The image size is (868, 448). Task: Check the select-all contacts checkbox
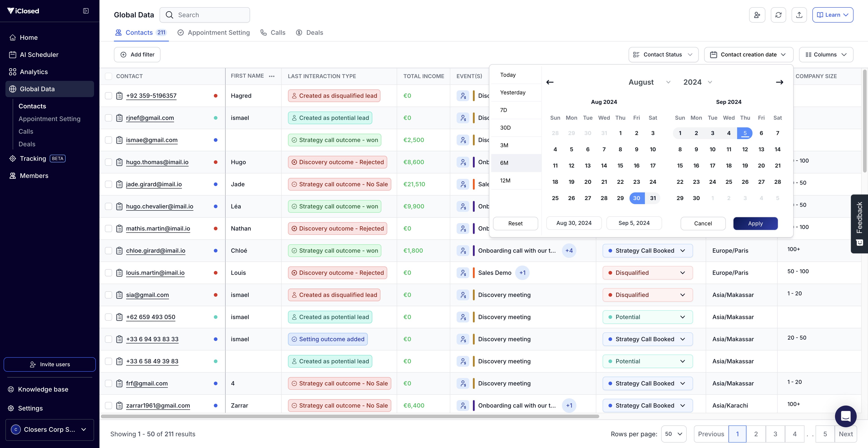[x=108, y=76]
